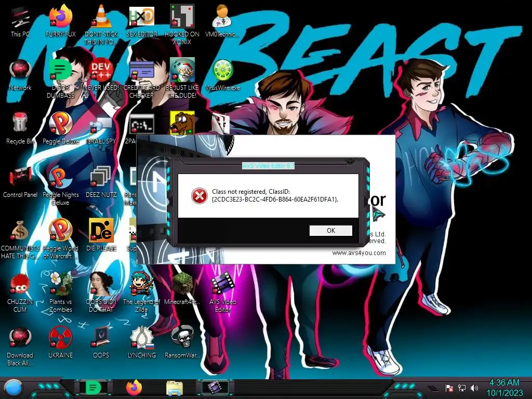
Task: Select the command prompt desktop shortcut
Action: (142, 124)
